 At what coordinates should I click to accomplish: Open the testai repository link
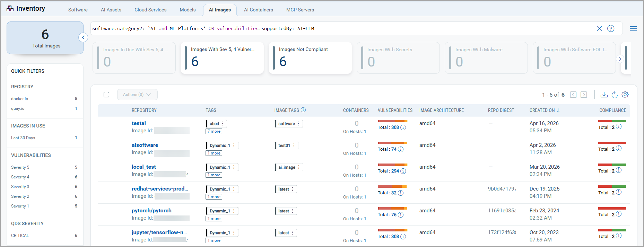coord(139,123)
